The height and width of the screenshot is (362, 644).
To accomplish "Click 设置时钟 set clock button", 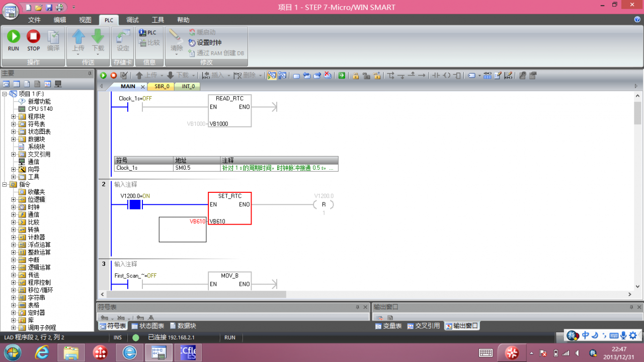I will point(205,43).
